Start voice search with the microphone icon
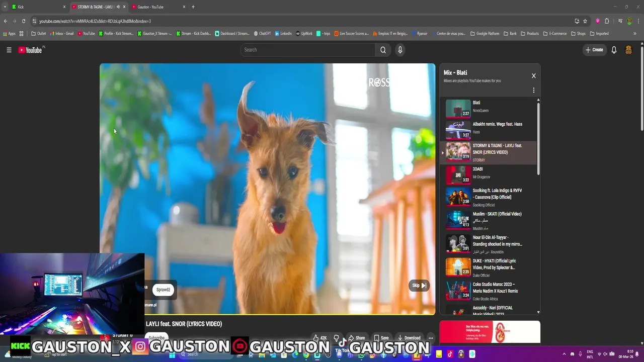The image size is (644, 362). click(x=400, y=50)
